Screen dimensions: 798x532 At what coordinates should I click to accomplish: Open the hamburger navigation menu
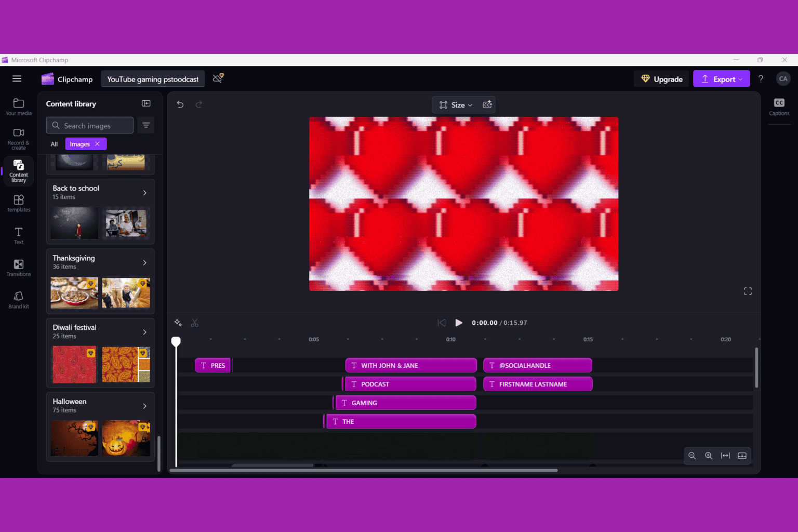click(17, 79)
